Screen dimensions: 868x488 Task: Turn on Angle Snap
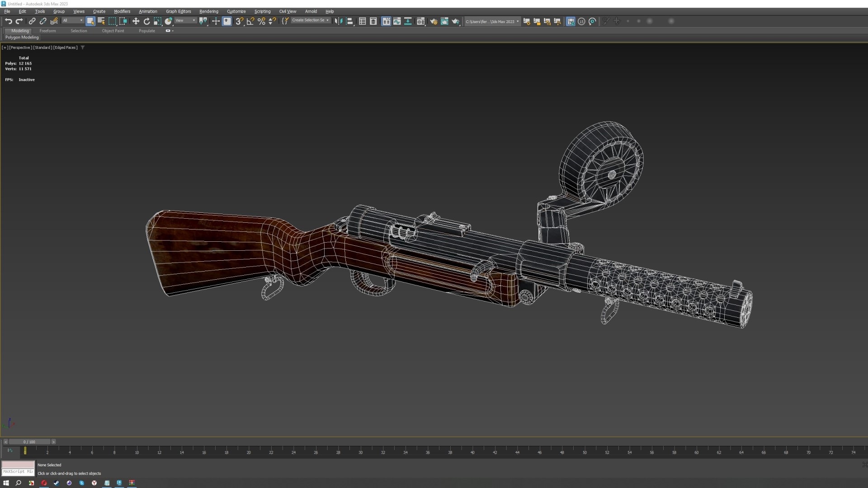[250, 21]
